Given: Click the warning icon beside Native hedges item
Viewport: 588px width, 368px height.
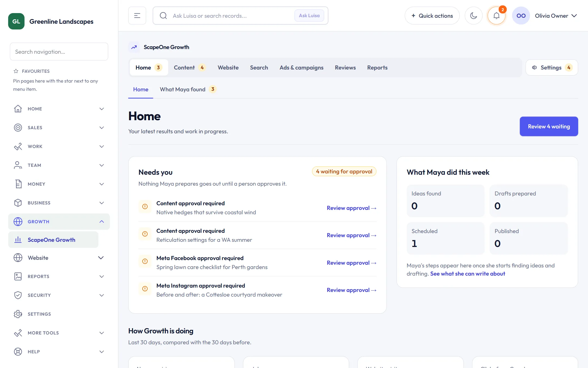Looking at the screenshot, I should [x=145, y=207].
